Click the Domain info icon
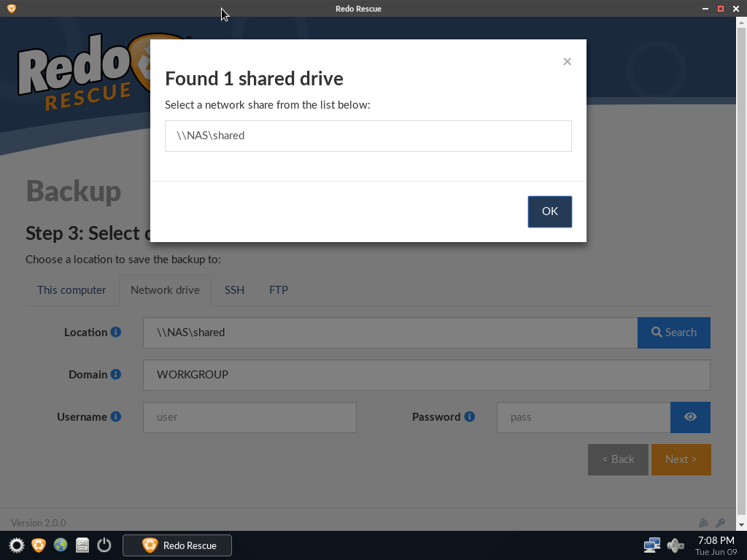Screen dimensions: 747x560 pyautogui.click(x=116, y=374)
